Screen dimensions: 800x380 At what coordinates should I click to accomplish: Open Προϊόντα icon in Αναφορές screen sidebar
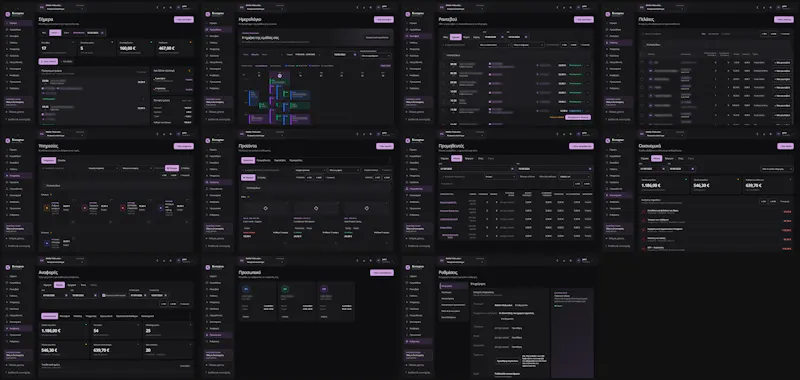pyautogui.click(x=8, y=309)
